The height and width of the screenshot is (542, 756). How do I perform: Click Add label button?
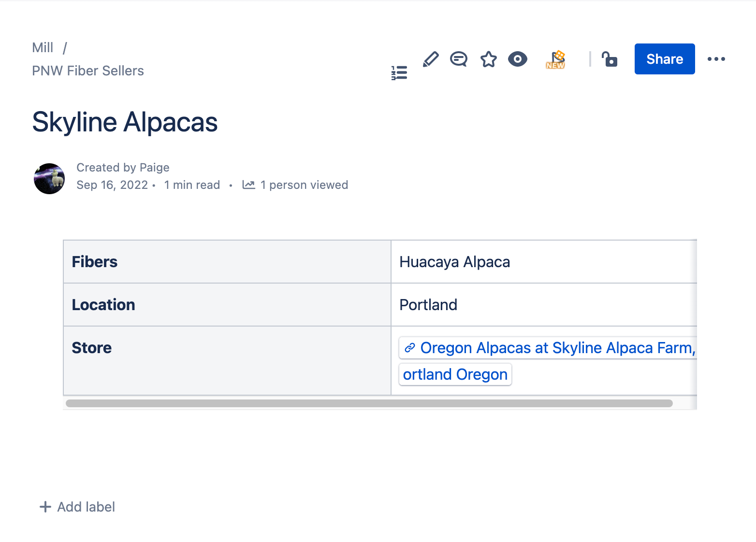(77, 507)
